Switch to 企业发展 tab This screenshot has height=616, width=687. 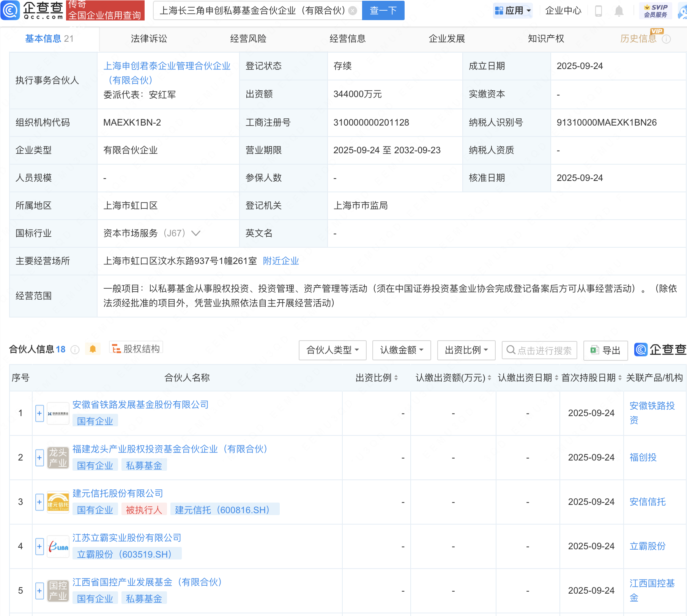pos(447,39)
